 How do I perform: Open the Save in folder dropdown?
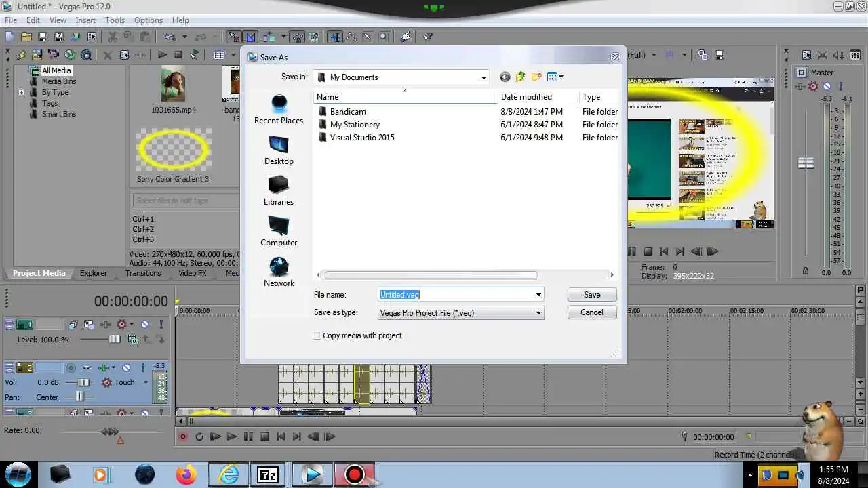(x=484, y=77)
